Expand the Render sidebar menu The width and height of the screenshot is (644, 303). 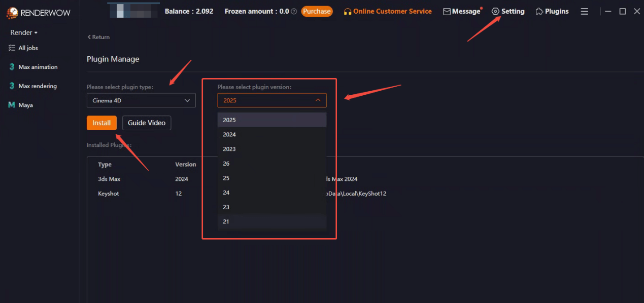(21, 32)
